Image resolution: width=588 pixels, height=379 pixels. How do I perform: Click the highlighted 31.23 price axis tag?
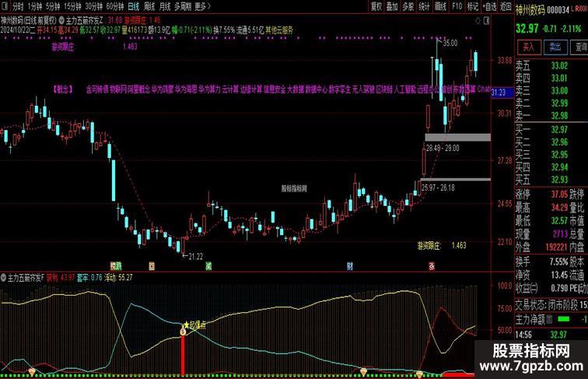tap(502, 93)
